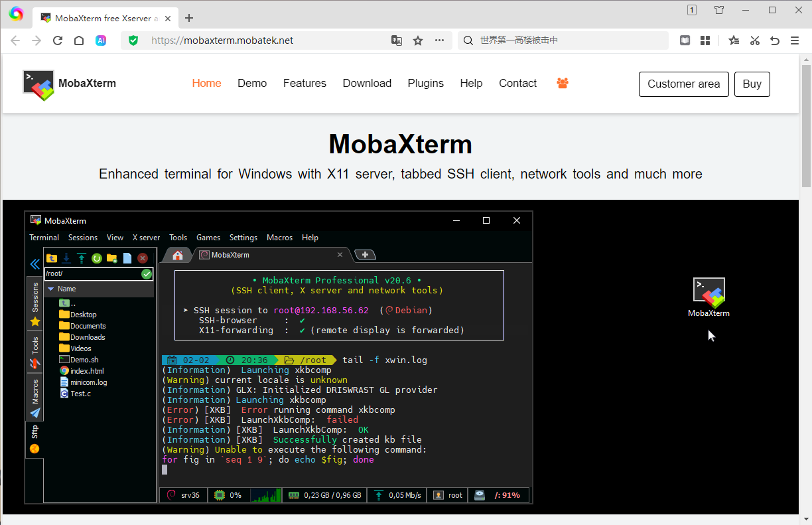
Task: Click the scissors screenshot icon
Action: [x=754, y=40]
